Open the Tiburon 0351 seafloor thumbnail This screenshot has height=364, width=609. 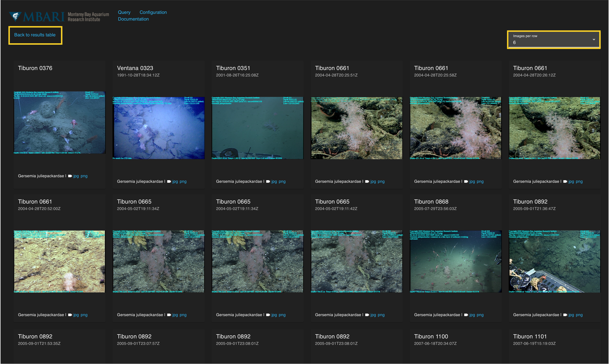257,128
